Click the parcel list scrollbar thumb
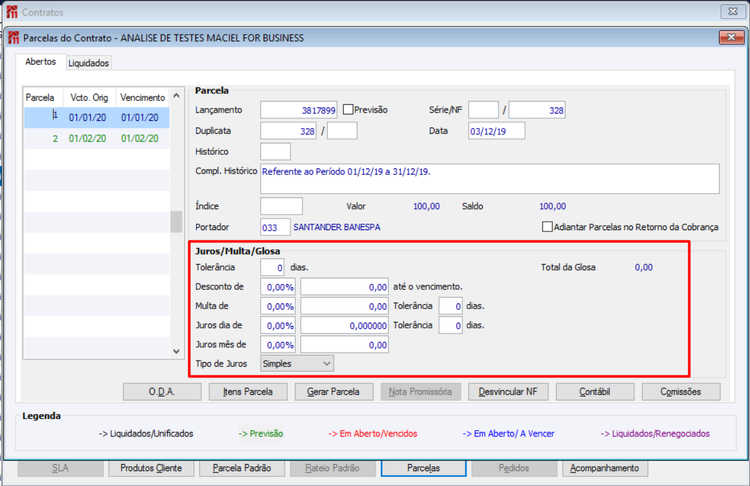 176,221
